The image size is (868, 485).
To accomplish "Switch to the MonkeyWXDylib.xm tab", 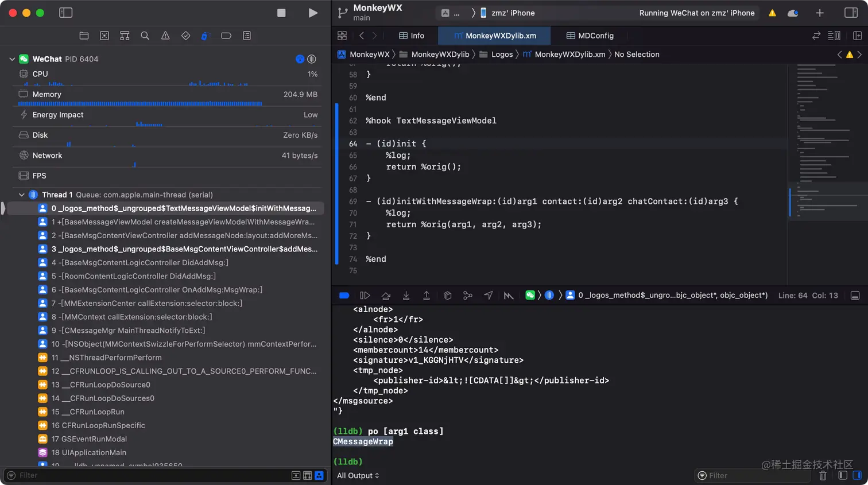I will click(494, 36).
